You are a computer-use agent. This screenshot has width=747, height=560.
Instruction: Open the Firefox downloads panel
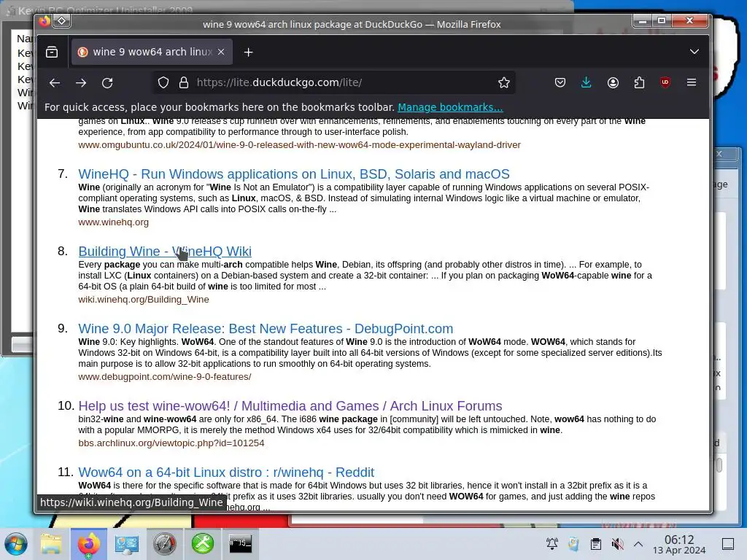click(x=587, y=83)
